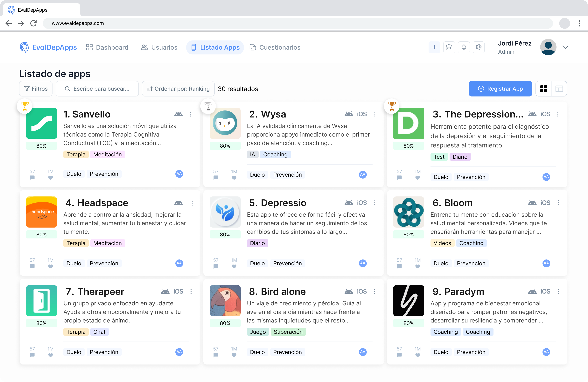Expand Ordenar por: Ranking dropdown
This screenshot has height=382, width=588.
click(178, 89)
